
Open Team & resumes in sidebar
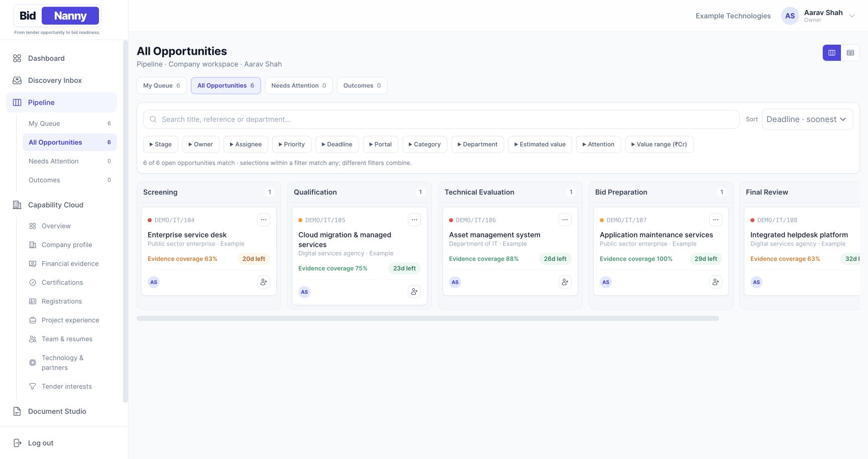tap(70, 339)
